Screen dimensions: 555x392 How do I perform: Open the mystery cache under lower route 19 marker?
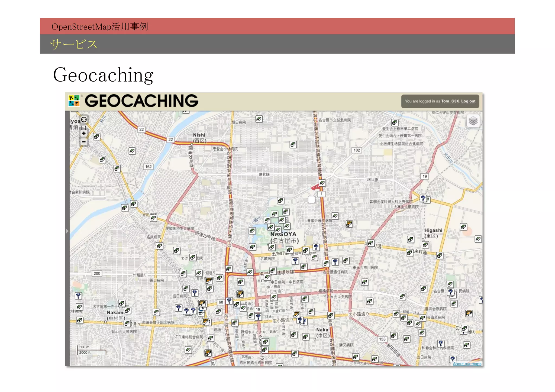click(x=258, y=317)
